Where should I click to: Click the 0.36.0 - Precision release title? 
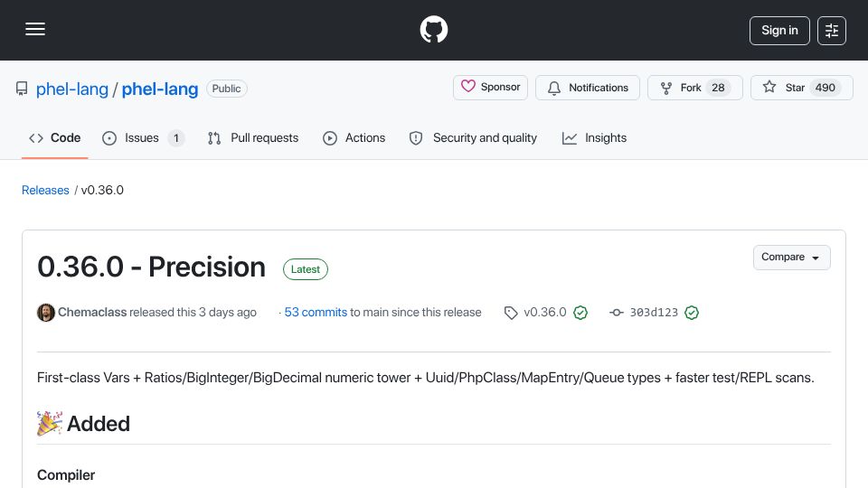click(151, 267)
